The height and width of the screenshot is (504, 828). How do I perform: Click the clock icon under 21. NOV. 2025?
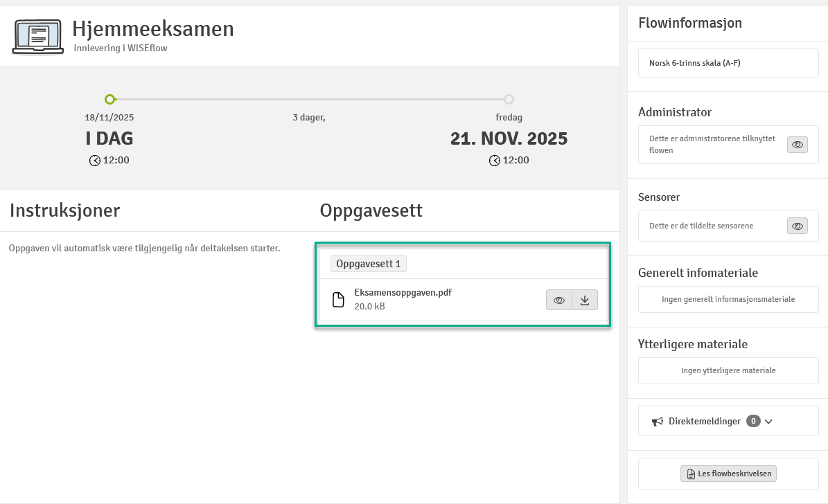pos(494,161)
